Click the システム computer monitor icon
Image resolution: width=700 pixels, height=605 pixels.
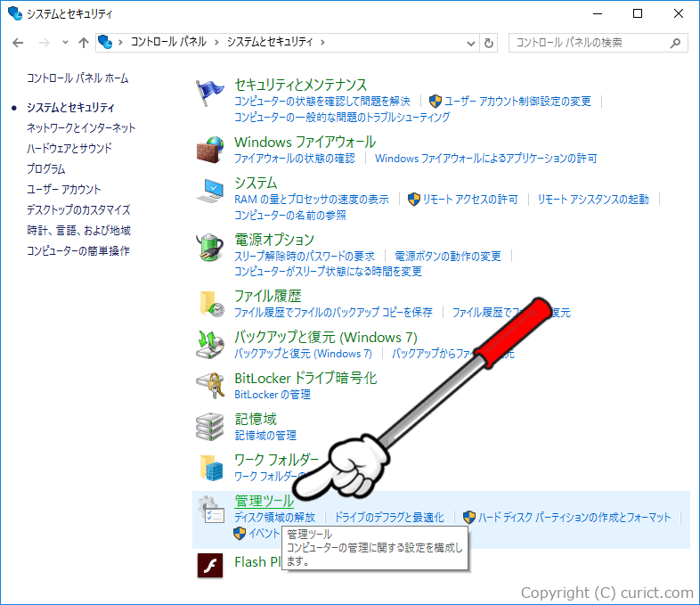[210, 191]
